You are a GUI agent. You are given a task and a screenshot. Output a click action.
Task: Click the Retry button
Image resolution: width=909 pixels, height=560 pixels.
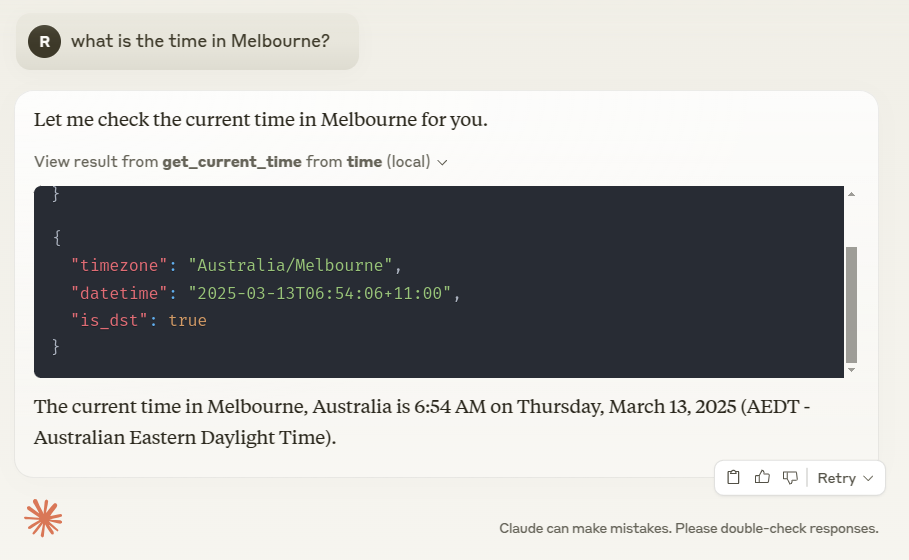click(x=837, y=478)
